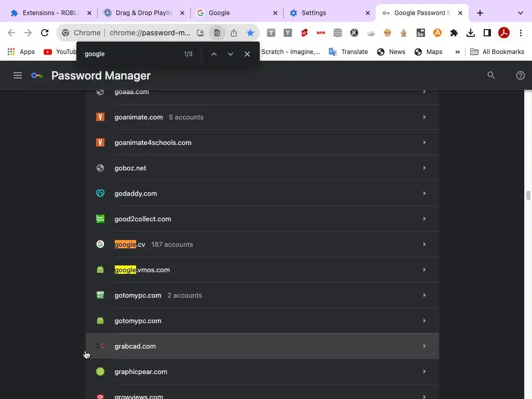Click the install app icon in address bar
The image size is (532, 399).
pos(201,33)
